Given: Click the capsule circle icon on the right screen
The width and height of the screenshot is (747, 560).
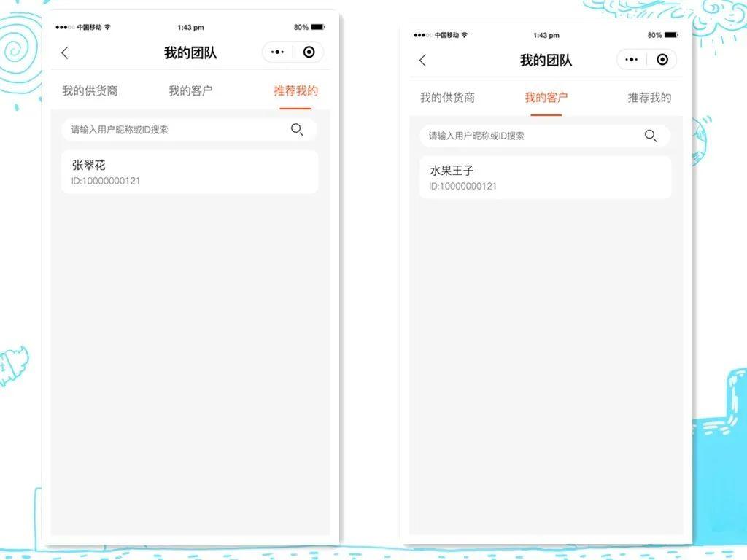Looking at the screenshot, I should (662, 59).
